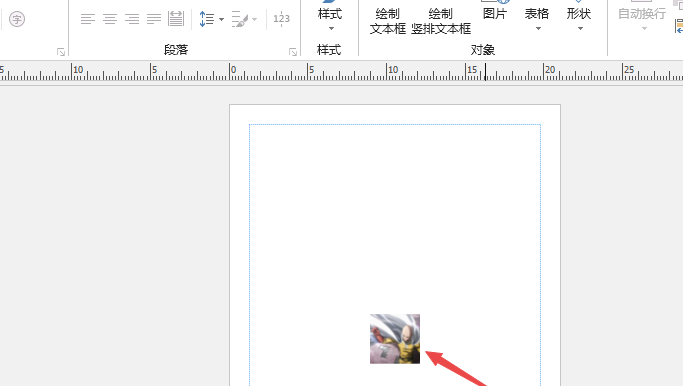The image size is (683, 386).
Task: Insert a picture with 图片
Action: click(495, 13)
